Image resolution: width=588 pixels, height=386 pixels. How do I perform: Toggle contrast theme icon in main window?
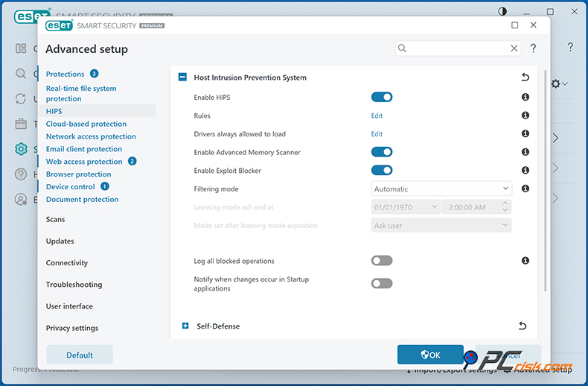tap(502, 12)
